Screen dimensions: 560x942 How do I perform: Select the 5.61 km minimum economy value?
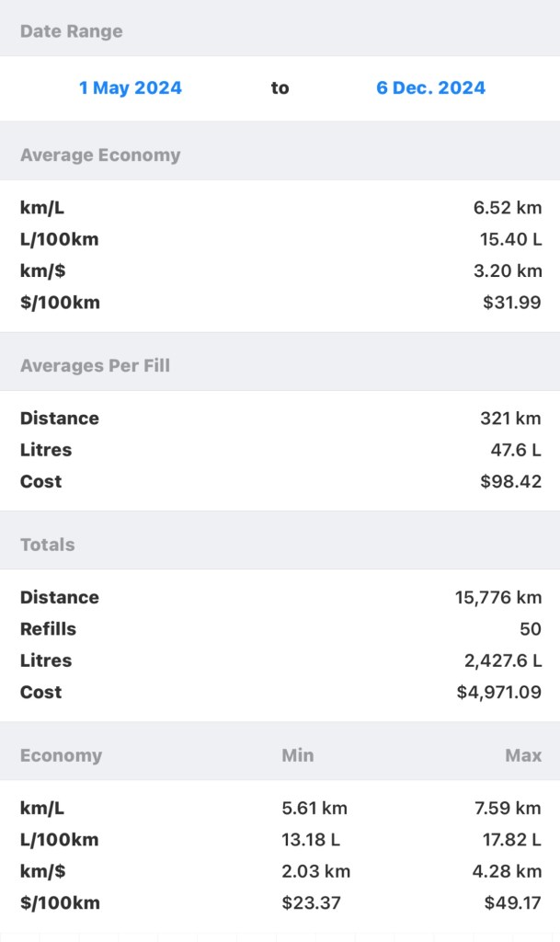click(x=314, y=809)
